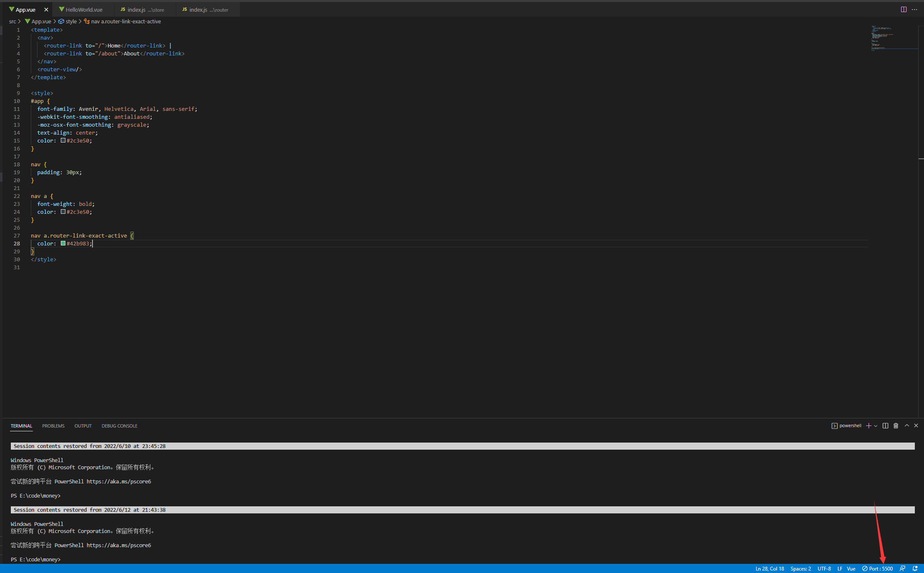Change LF end of line setting
The image size is (924, 573).
coord(840,568)
